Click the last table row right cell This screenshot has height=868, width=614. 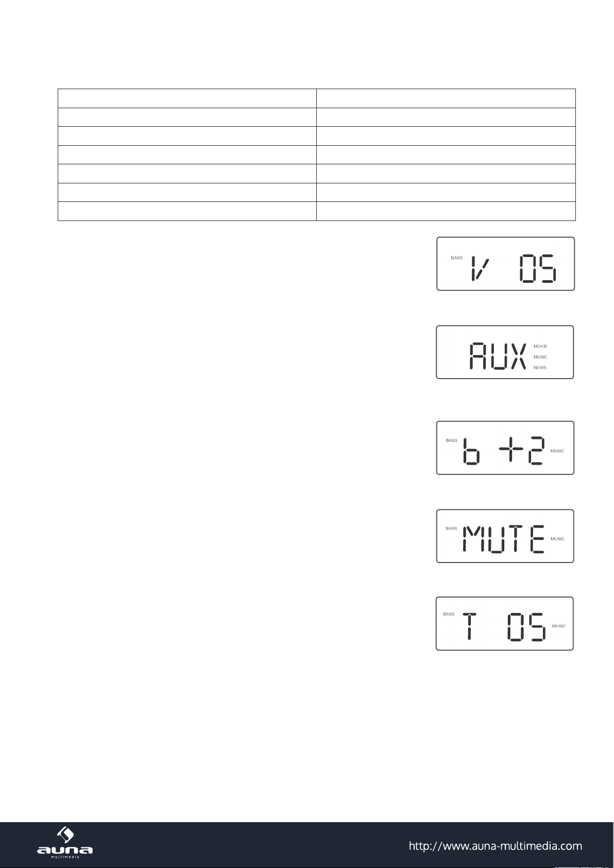(x=446, y=211)
